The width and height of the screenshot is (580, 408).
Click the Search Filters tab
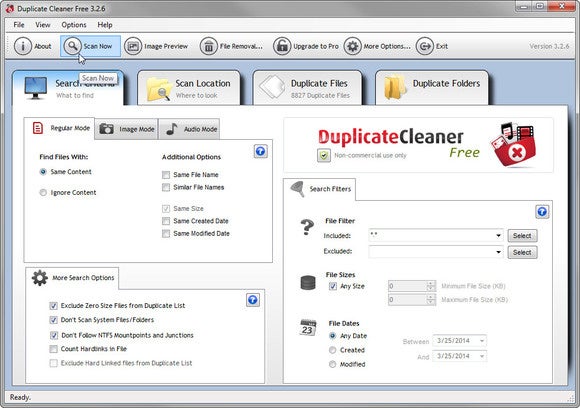point(320,189)
